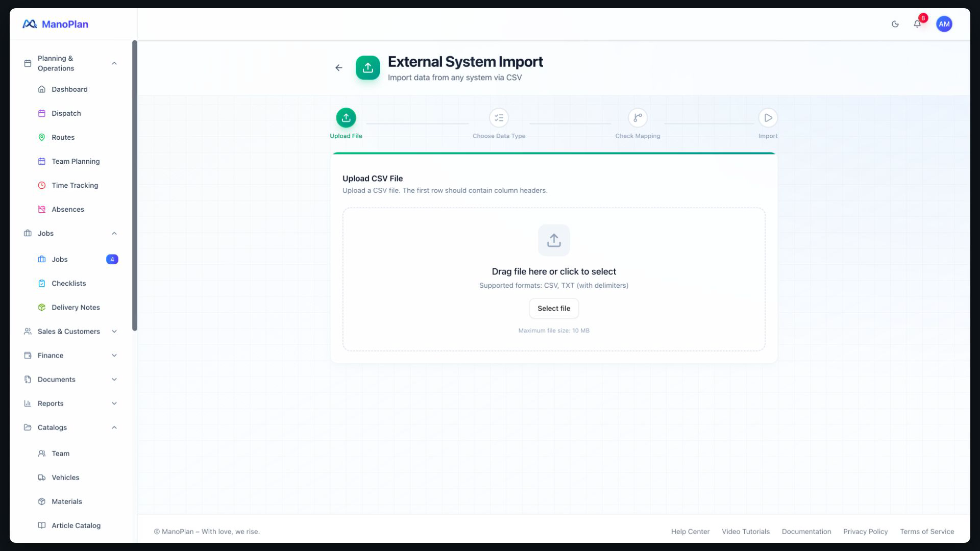Click the Import step play icon
The image size is (980, 551).
pos(768,118)
